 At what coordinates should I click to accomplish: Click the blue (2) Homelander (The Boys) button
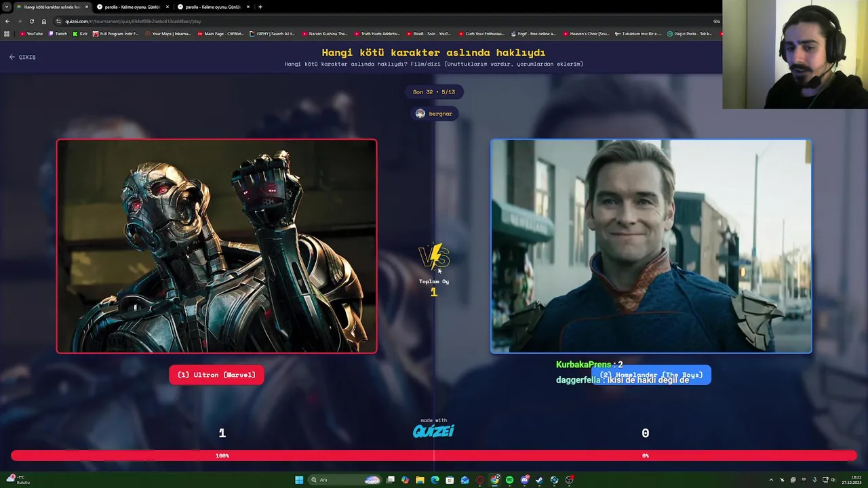click(x=651, y=375)
